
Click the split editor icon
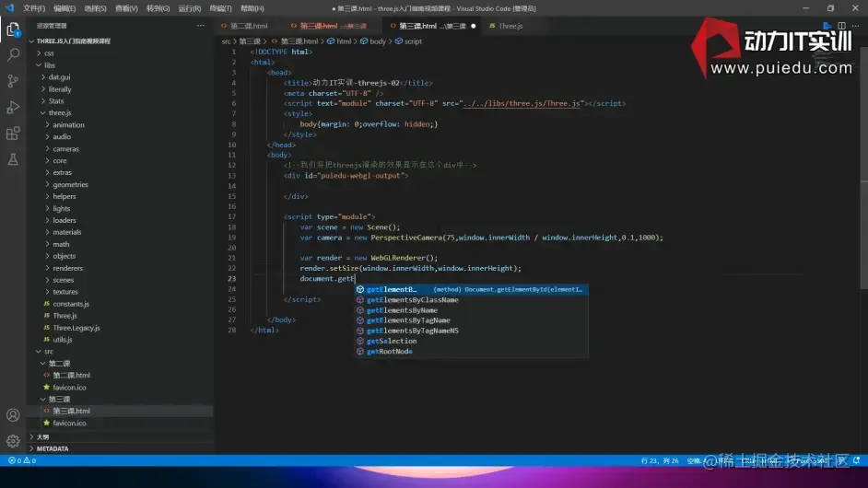(x=841, y=26)
